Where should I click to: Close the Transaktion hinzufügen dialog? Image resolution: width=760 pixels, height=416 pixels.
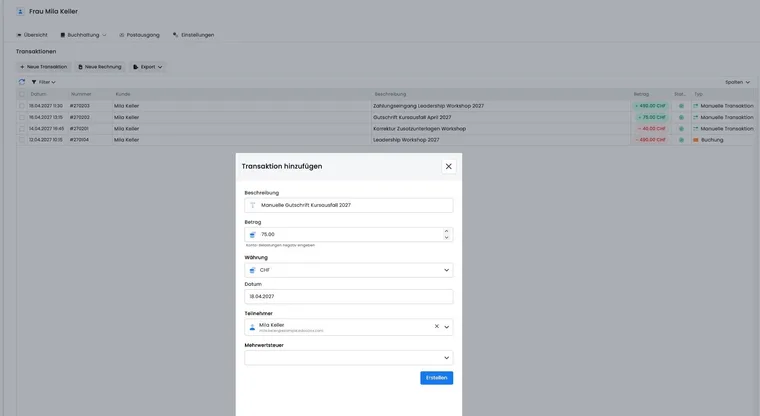448,166
